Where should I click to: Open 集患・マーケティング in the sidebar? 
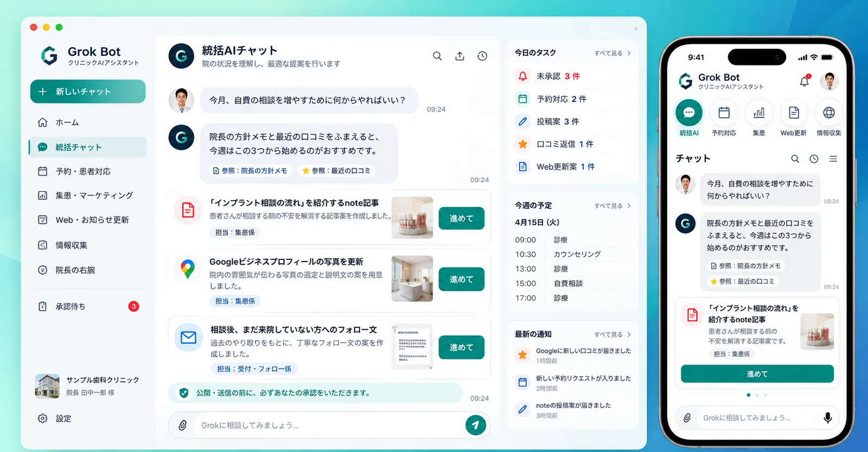coord(88,195)
